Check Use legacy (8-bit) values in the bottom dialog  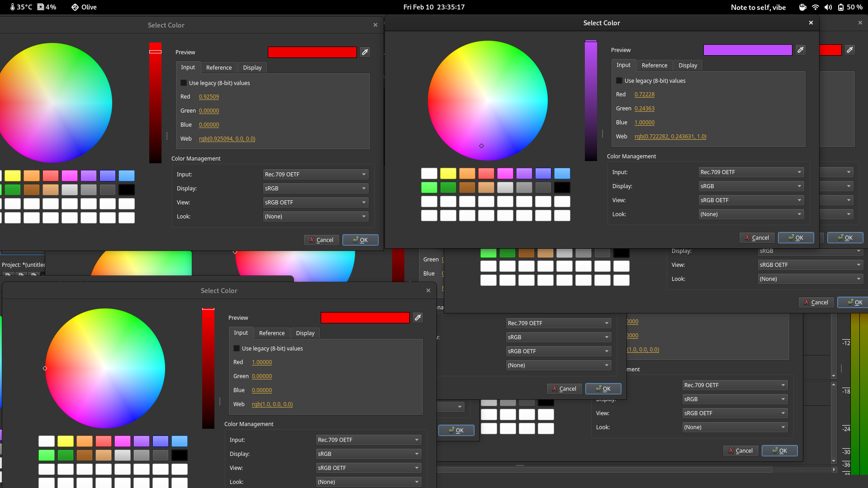(237, 348)
